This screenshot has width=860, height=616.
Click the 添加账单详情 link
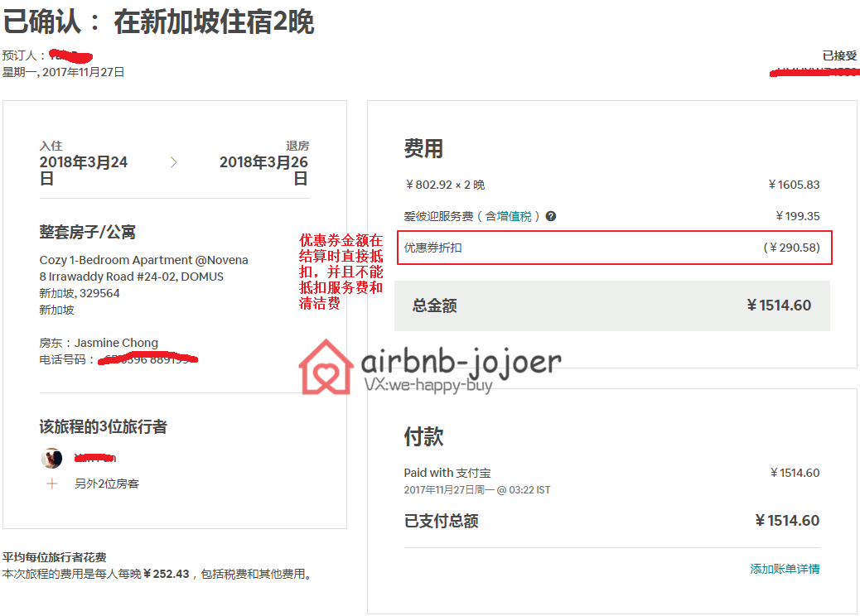pos(785,569)
